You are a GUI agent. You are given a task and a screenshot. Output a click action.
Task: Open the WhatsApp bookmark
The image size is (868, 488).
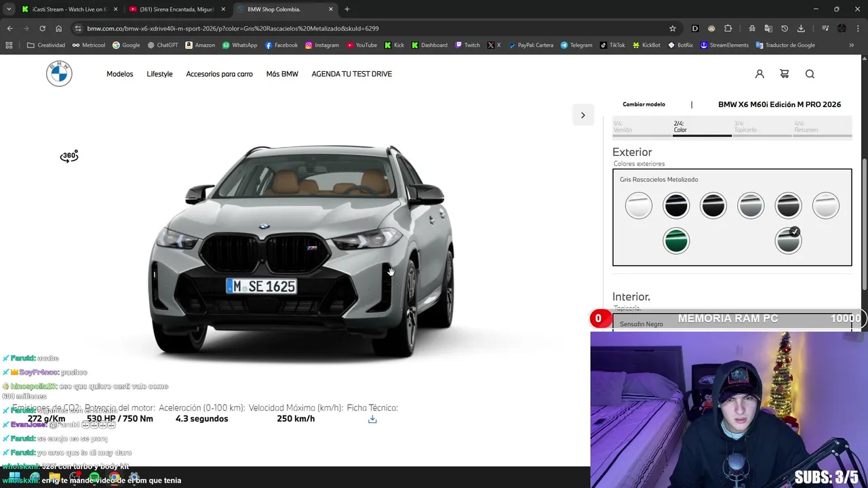coord(239,45)
